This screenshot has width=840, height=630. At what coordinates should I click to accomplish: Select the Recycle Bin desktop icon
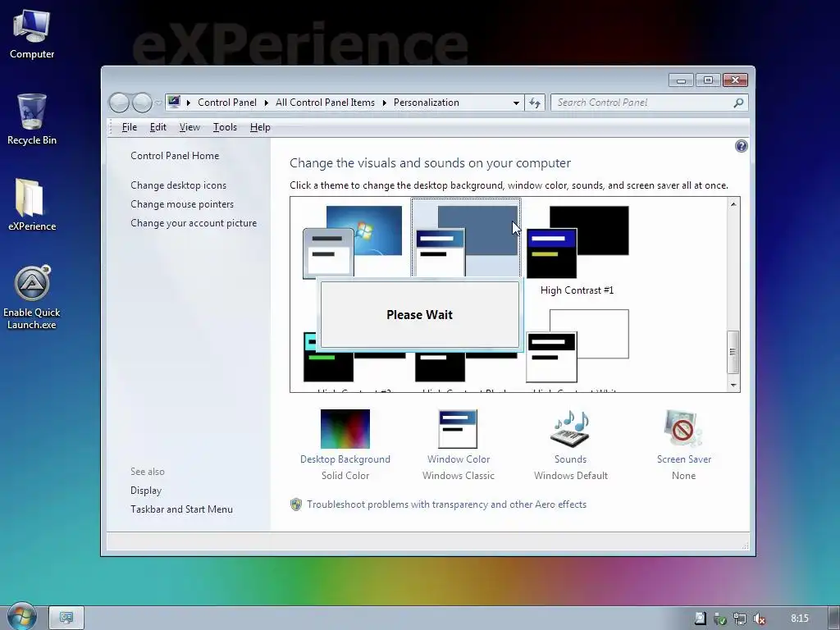tap(32, 119)
